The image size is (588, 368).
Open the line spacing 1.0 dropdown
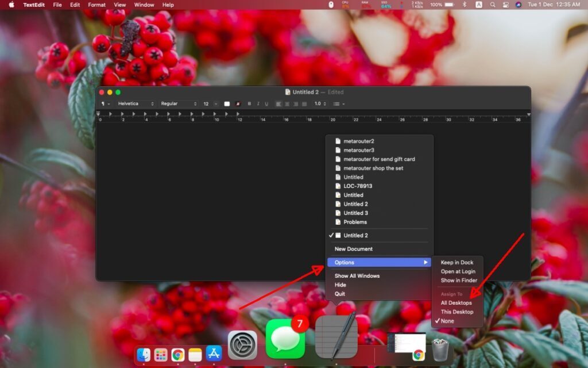point(320,104)
